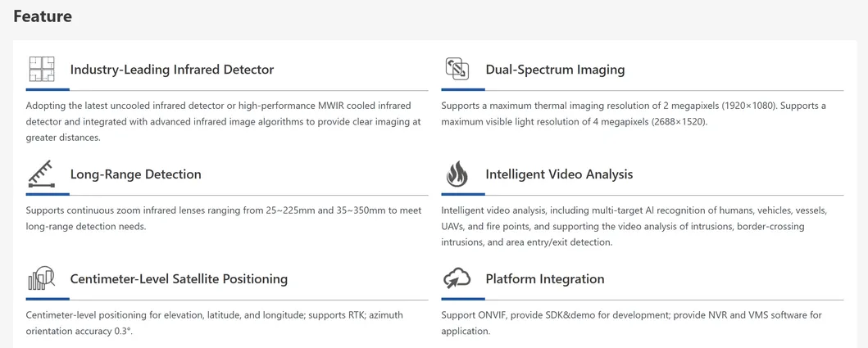Click the satellite positioning chart magnifier icon
The width and height of the screenshot is (868, 348).
(41, 279)
